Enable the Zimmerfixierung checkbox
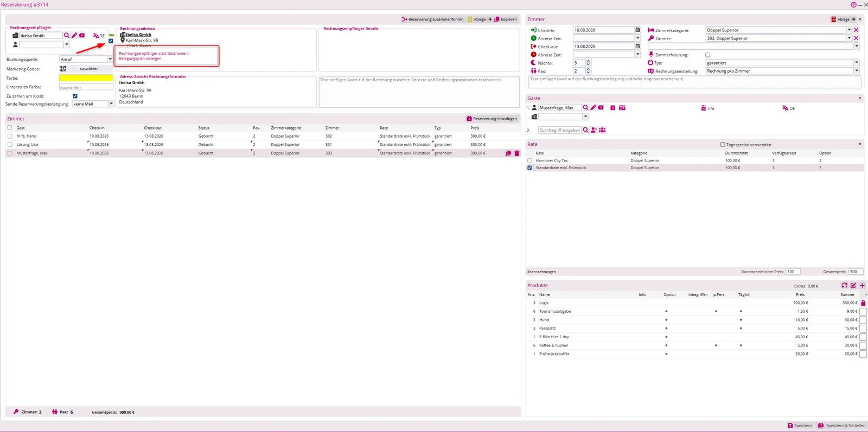The width and height of the screenshot is (868, 432). coord(707,55)
